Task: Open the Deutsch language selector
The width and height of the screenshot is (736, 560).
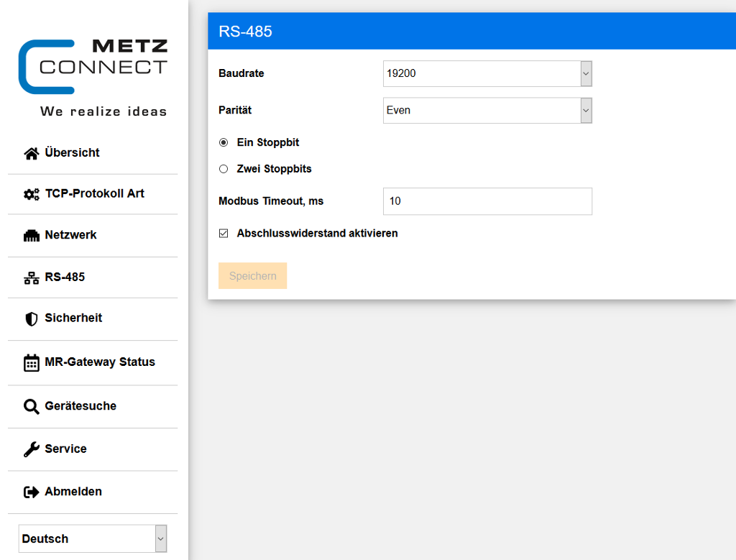Action: click(93, 538)
